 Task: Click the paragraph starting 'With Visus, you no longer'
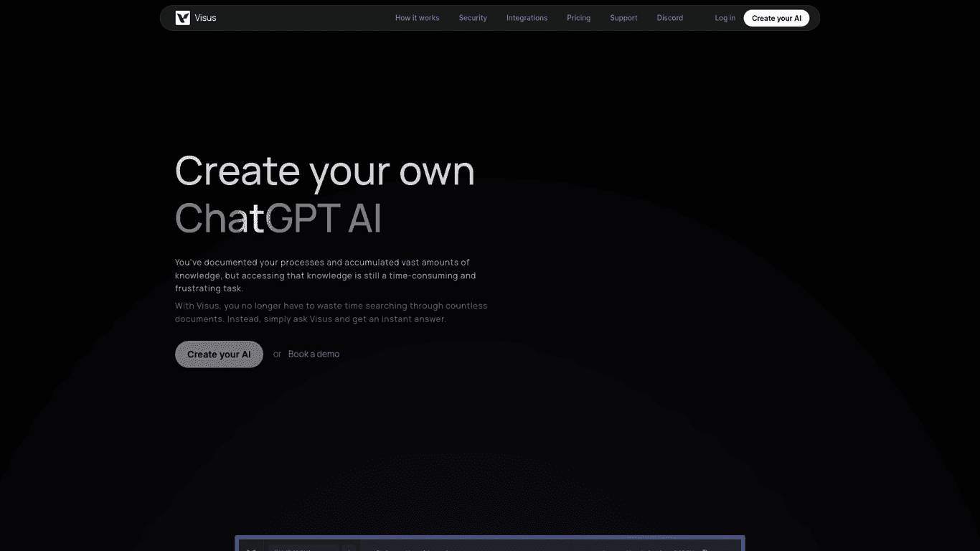click(x=331, y=312)
